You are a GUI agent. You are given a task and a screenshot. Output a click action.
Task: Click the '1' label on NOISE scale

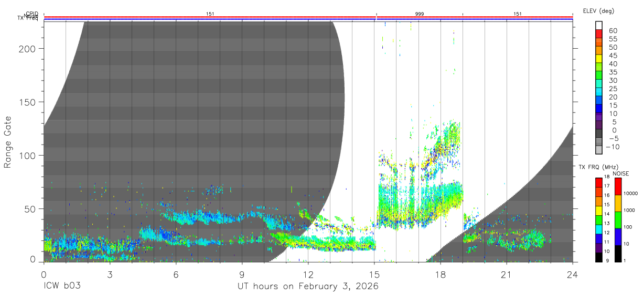pos(625,260)
